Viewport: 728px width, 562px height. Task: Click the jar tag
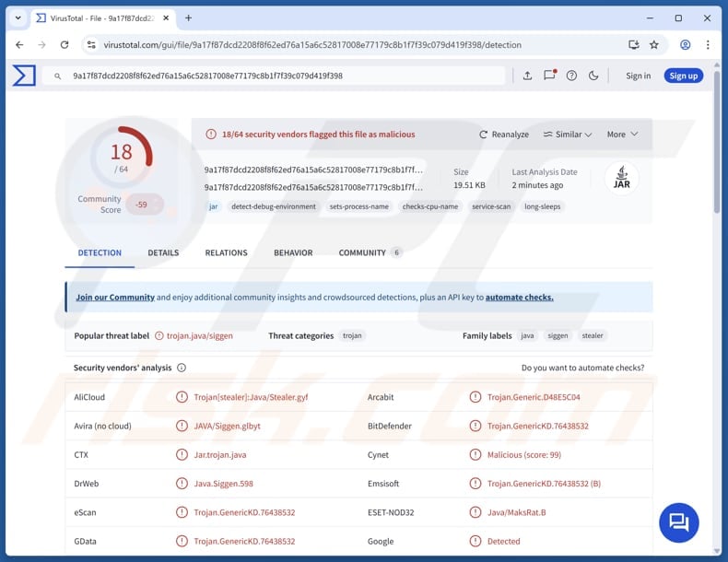click(213, 206)
